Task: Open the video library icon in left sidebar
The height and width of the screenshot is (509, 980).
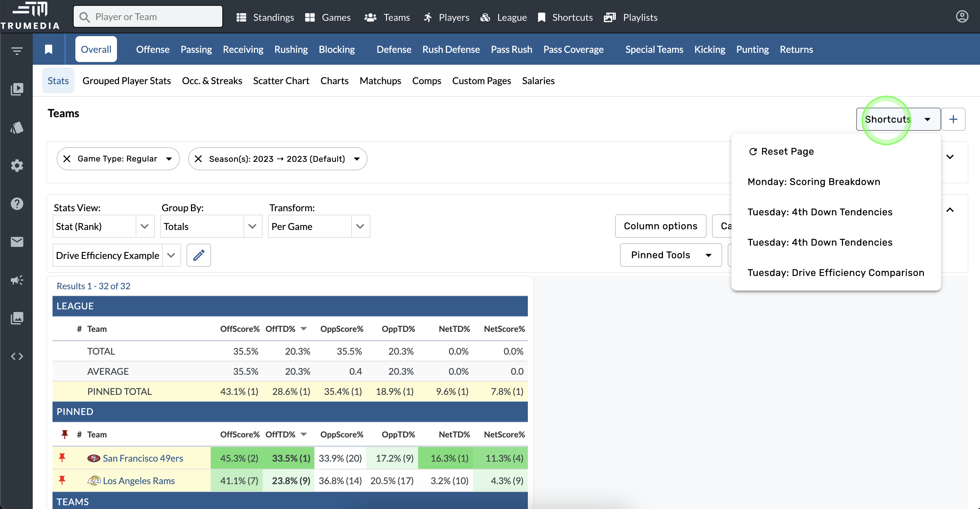Action: 17,89
